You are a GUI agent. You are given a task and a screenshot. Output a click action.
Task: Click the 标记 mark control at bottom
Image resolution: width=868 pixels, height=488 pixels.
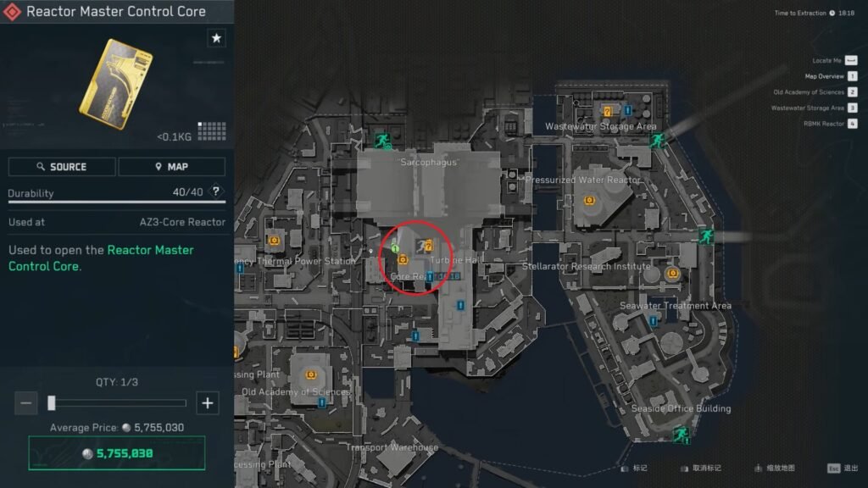pos(634,468)
